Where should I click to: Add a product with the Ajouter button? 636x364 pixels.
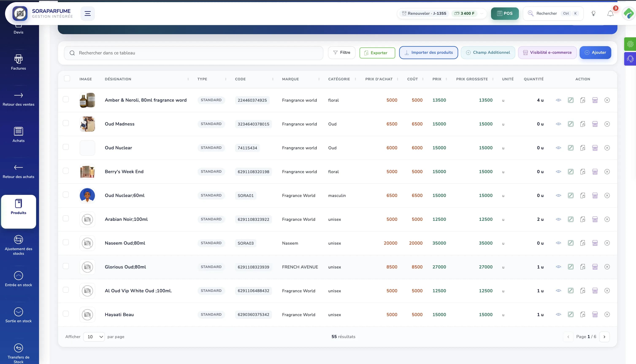(595, 53)
